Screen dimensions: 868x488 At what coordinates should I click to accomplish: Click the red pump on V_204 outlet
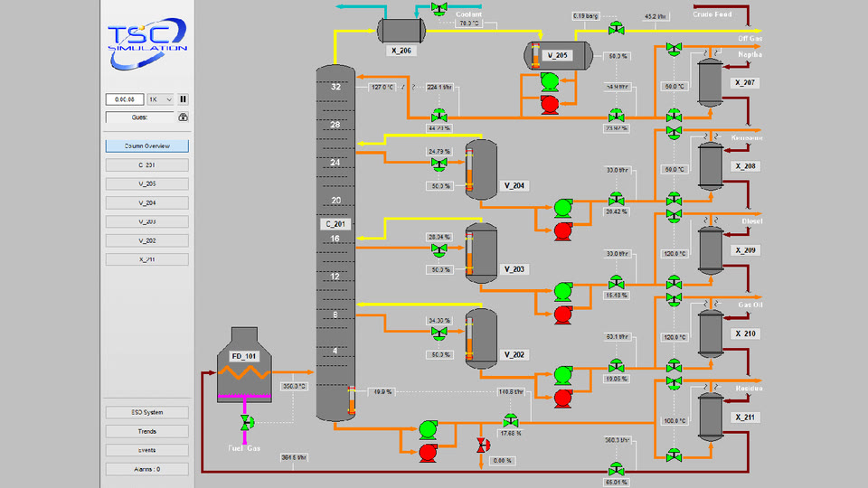(563, 230)
